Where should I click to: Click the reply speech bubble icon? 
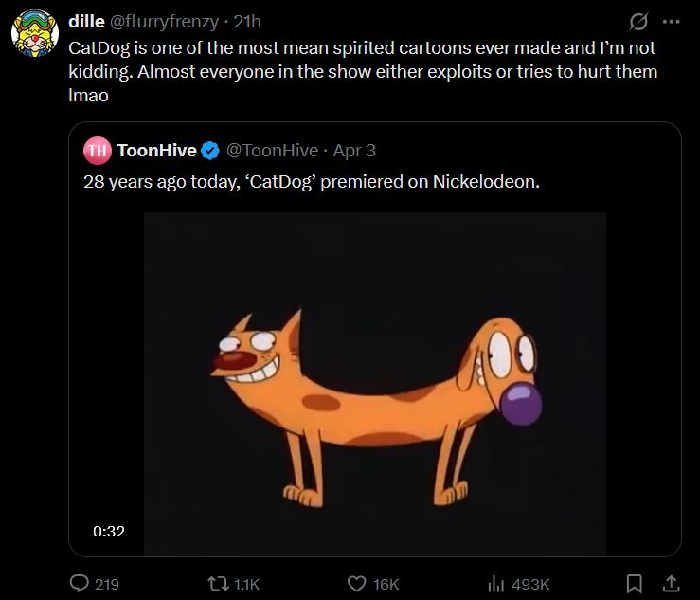81,584
